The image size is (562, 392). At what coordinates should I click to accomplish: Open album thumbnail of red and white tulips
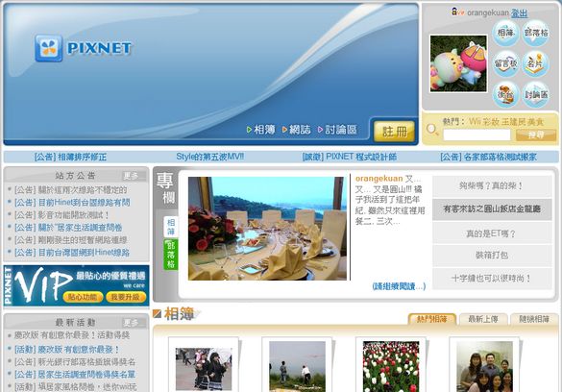click(x=391, y=367)
